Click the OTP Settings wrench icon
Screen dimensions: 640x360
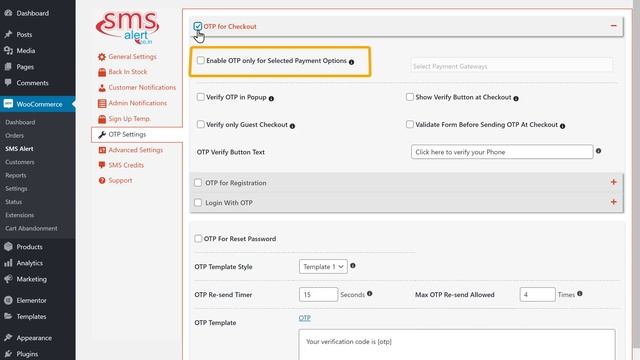coord(102,134)
